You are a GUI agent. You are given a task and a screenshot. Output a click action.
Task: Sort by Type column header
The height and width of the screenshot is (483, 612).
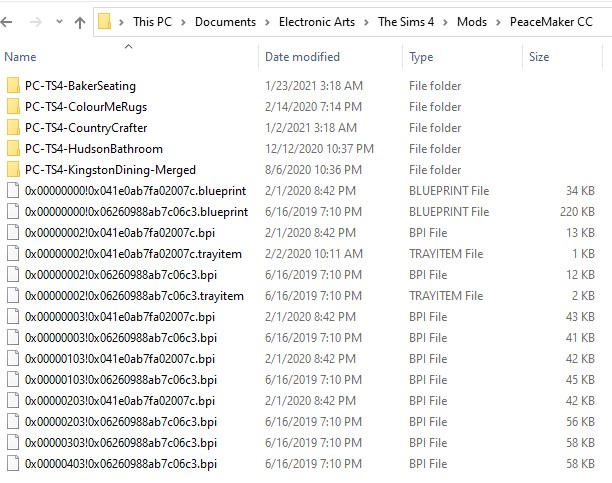421,57
